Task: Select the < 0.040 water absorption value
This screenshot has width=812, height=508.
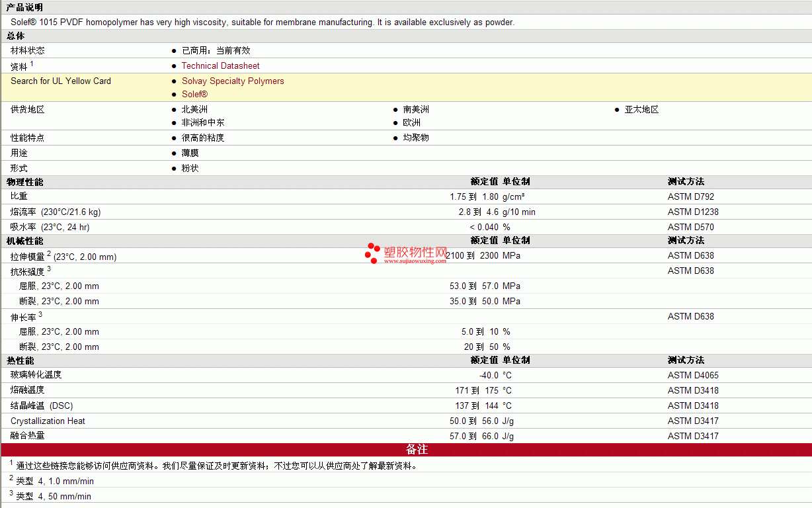Action: coord(485,228)
